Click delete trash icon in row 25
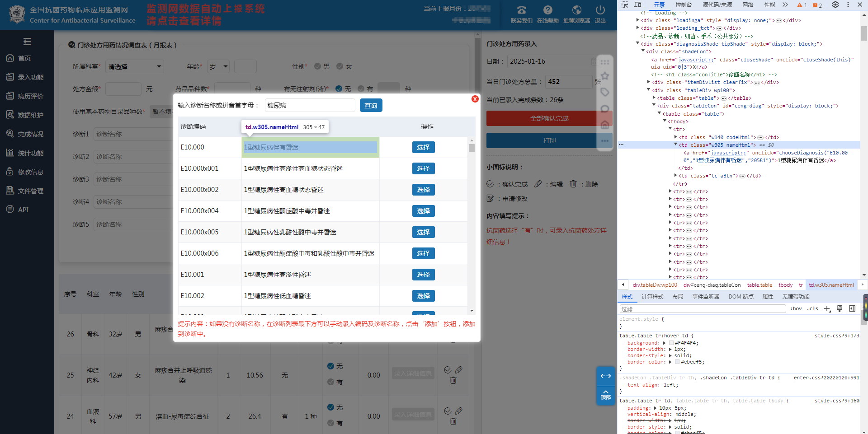The width and height of the screenshot is (868, 434). (x=453, y=380)
